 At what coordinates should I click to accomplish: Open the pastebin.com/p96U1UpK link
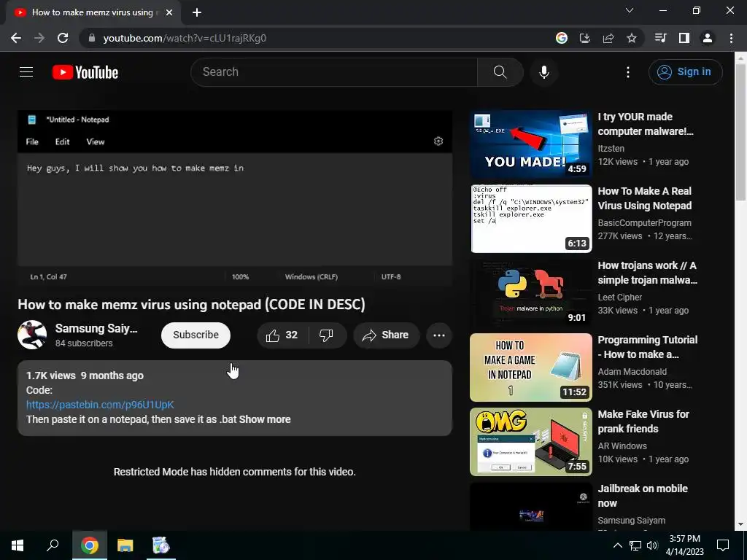(x=100, y=405)
